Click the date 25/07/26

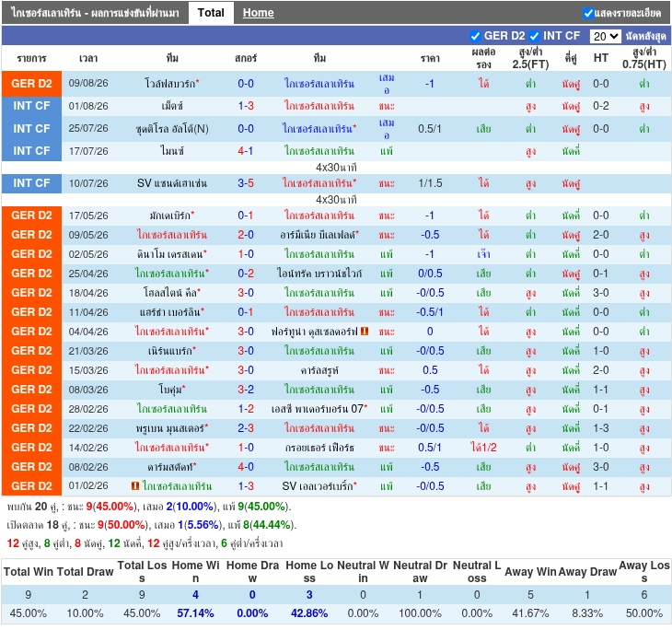click(x=88, y=128)
